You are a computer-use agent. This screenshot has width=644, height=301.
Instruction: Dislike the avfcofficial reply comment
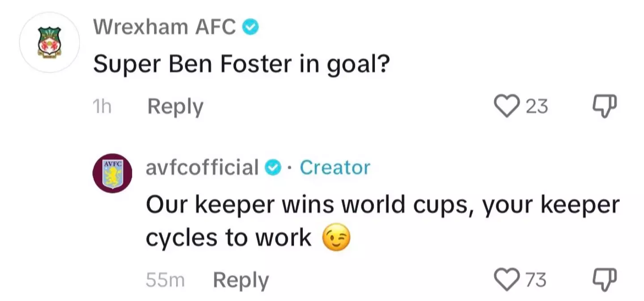tap(606, 280)
